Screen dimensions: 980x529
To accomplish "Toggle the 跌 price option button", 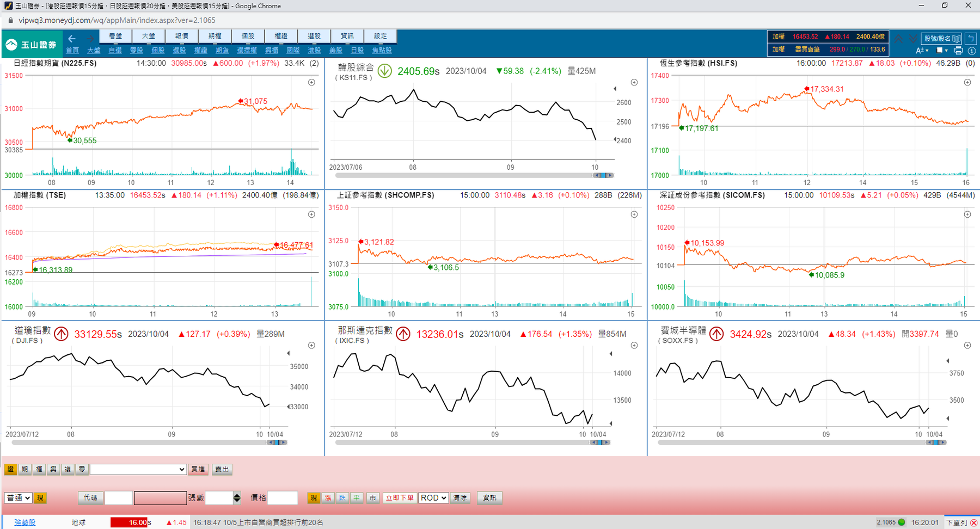I will coord(342,497).
